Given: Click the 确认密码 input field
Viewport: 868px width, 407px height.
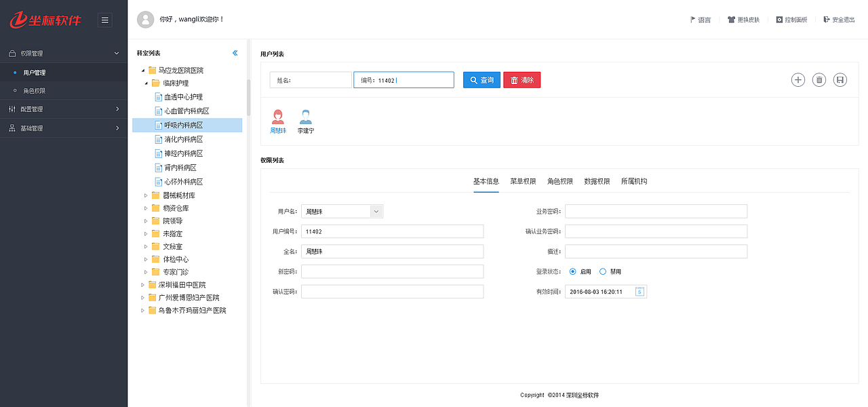Looking at the screenshot, I should [393, 292].
